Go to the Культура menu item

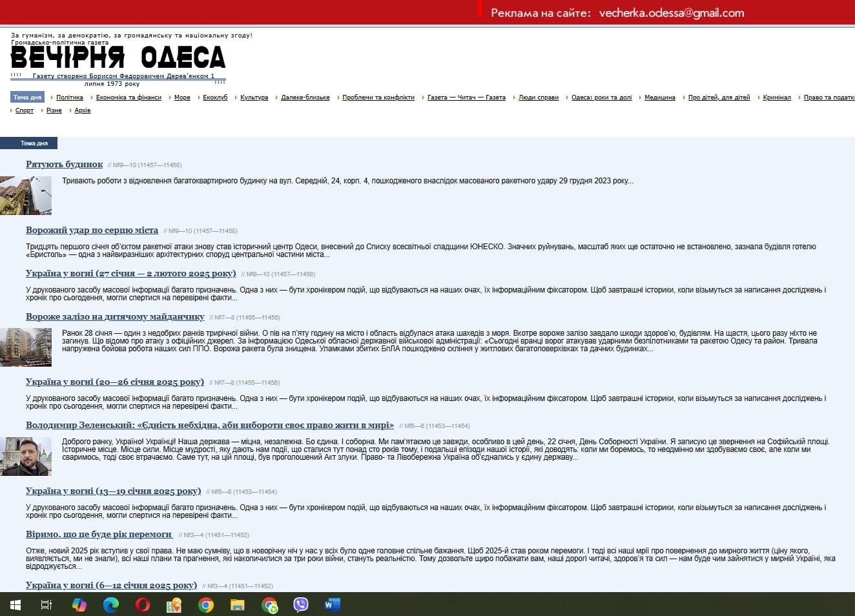pos(254,98)
